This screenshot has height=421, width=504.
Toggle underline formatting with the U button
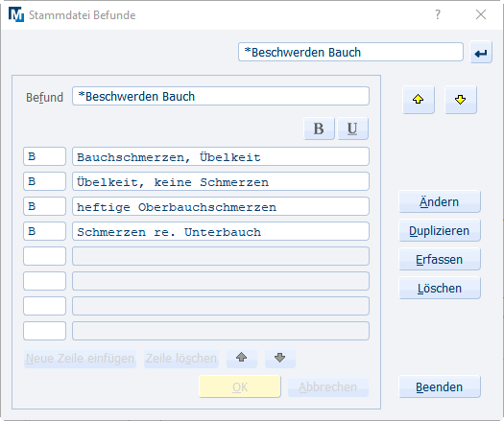pyautogui.click(x=352, y=129)
